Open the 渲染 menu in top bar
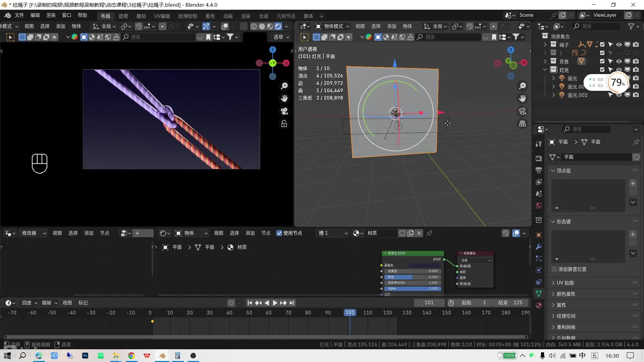This screenshot has height=362, width=644. point(51,15)
